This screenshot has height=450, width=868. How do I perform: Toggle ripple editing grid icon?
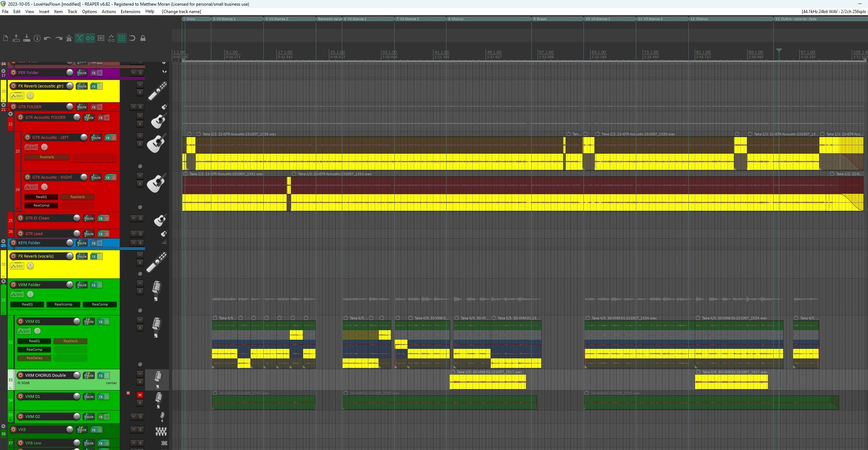coord(101,38)
